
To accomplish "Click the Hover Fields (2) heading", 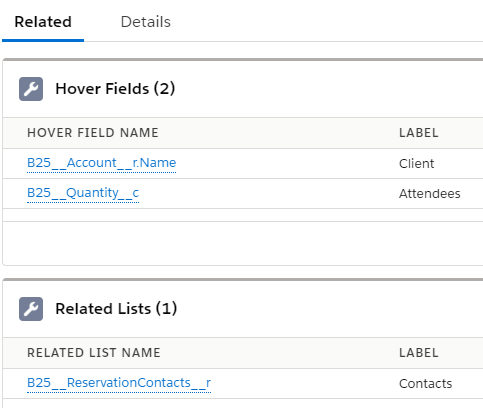I will tap(115, 89).
